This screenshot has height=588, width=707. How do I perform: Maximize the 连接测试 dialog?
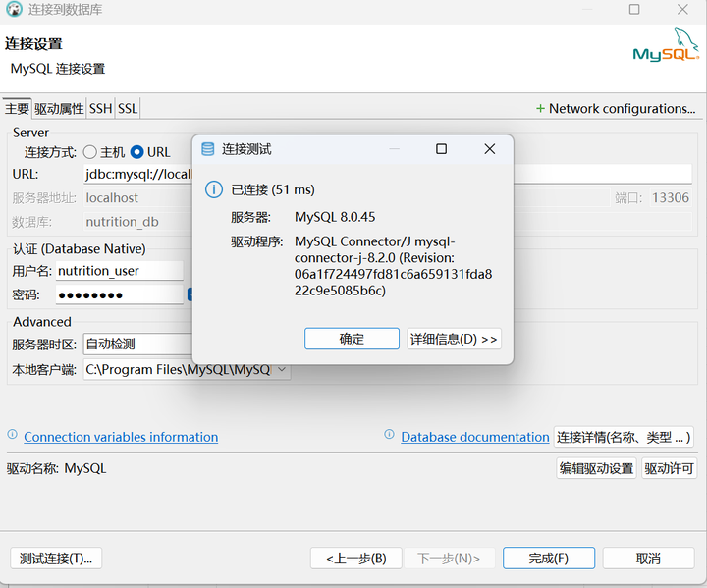tap(442, 149)
